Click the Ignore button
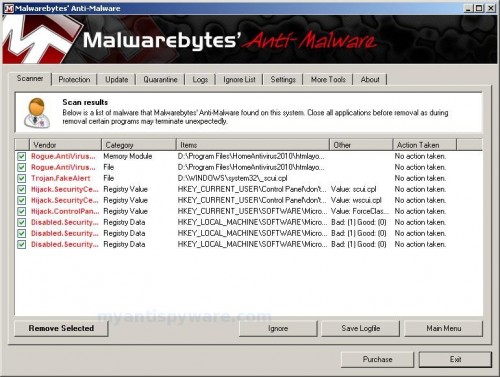 pyautogui.click(x=278, y=329)
